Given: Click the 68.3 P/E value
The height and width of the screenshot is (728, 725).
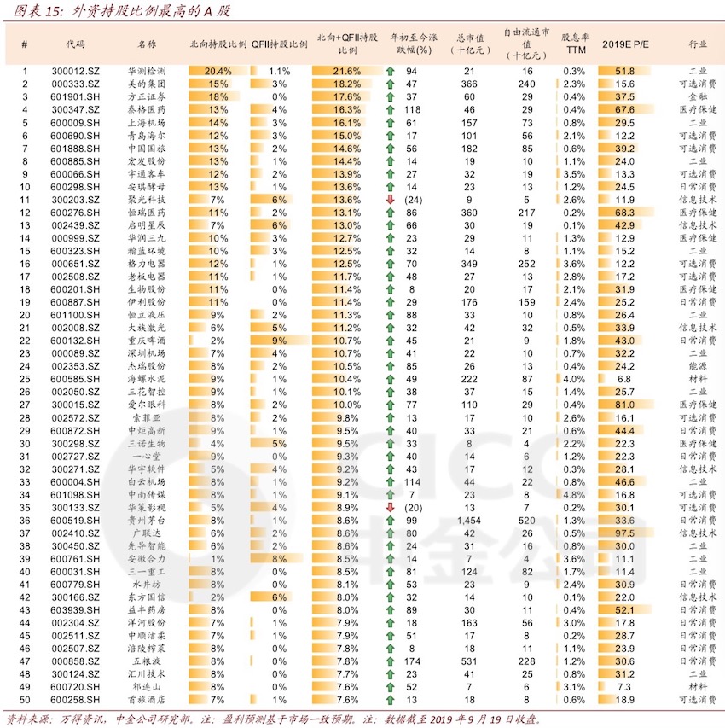Looking at the screenshot, I should coord(624,213).
